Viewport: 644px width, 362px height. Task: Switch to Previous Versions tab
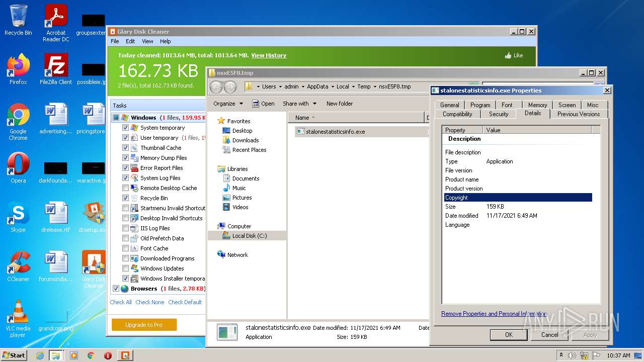pyautogui.click(x=579, y=114)
